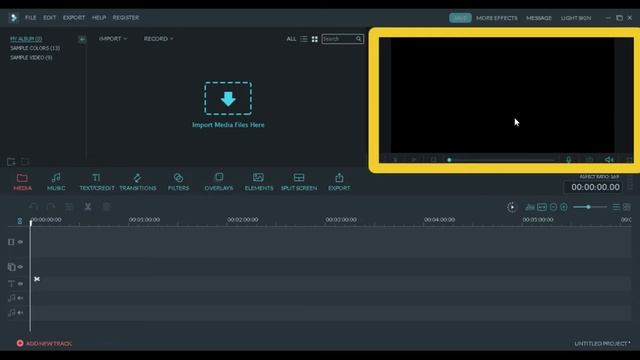Switch to the FILTERS tab
The height and width of the screenshot is (360, 640).
pos(178,182)
